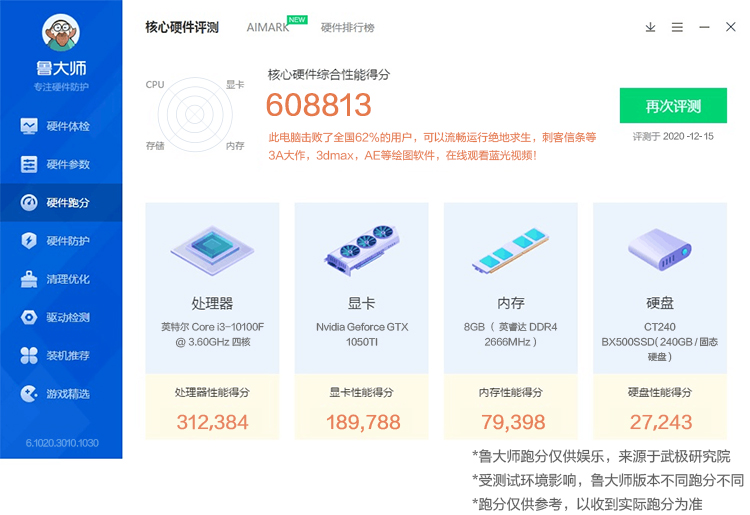Select 硬件参数 sidebar menu label

[68, 164]
